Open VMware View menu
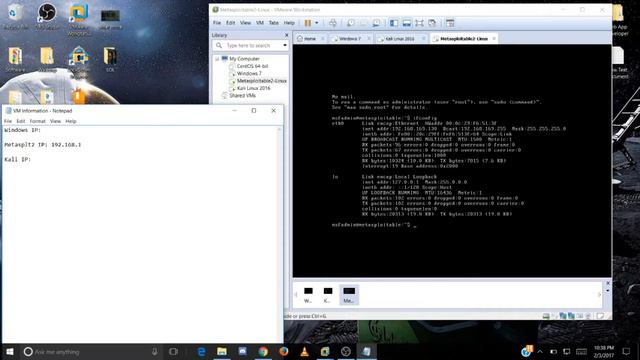 pos(245,23)
